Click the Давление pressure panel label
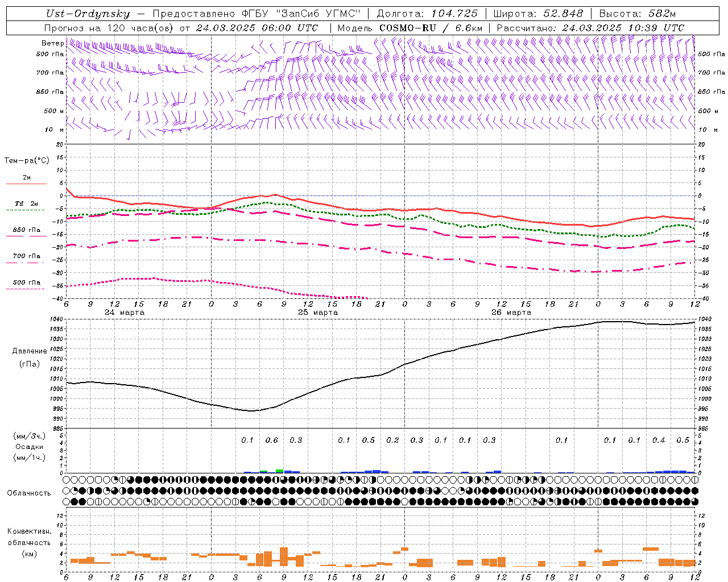The image size is (728, 582). [x=30, y=351]
